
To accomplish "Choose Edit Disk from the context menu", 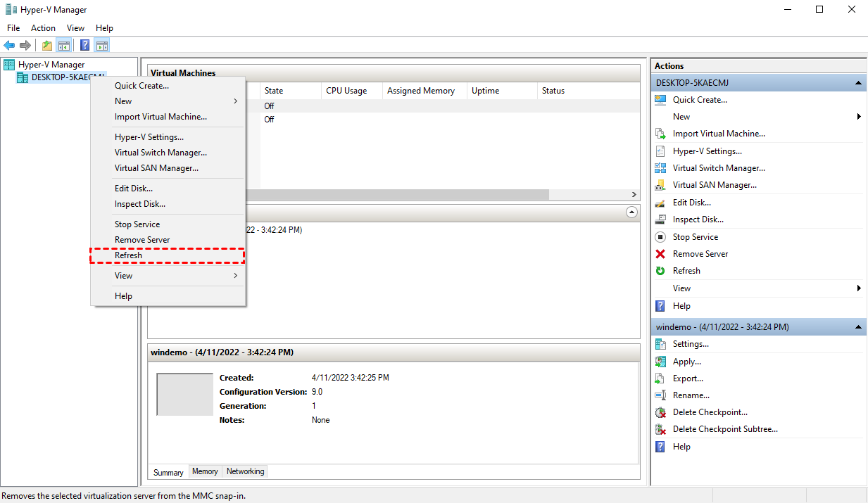I will click(168, 189).
